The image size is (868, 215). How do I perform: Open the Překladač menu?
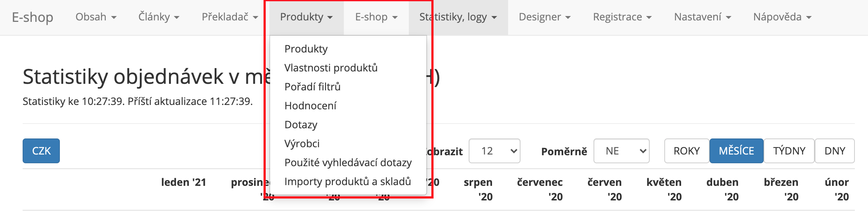[x=230, y=17]
